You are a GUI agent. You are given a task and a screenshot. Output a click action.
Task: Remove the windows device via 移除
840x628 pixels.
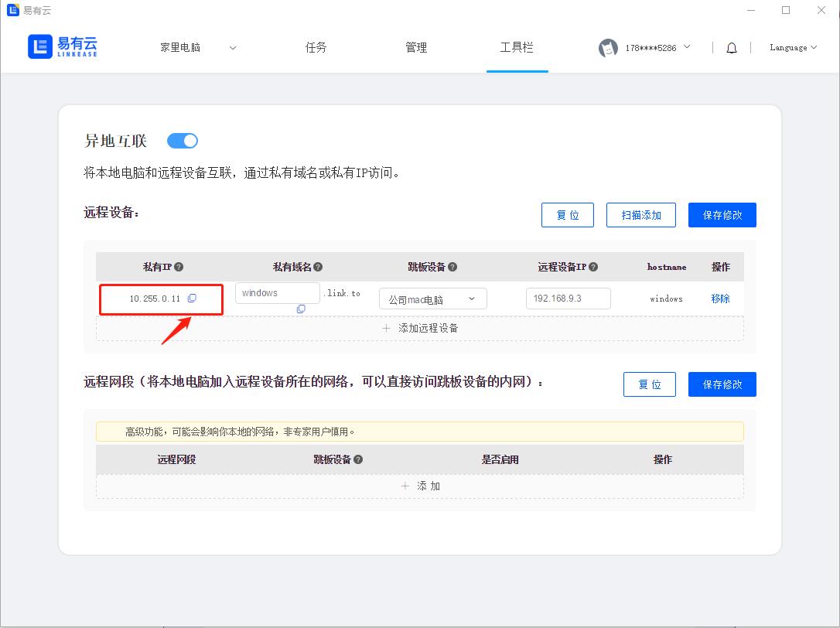click(x=720, y=299)
